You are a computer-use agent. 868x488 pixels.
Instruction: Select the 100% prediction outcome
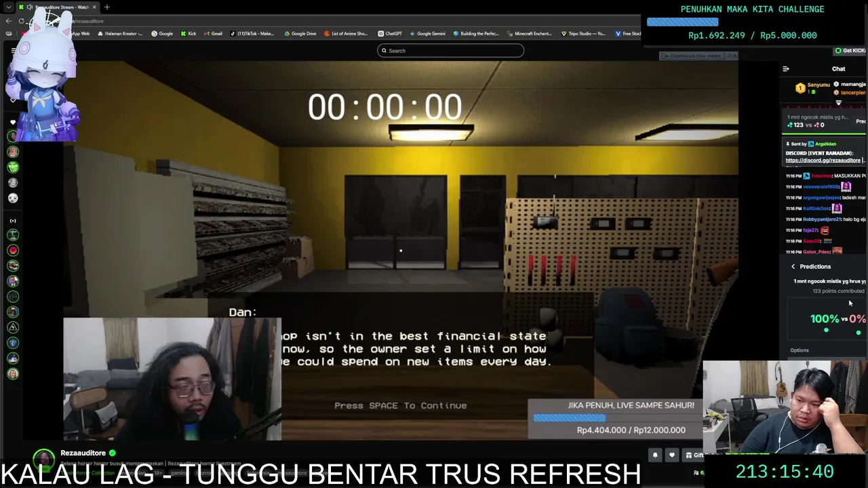(825, 319)
